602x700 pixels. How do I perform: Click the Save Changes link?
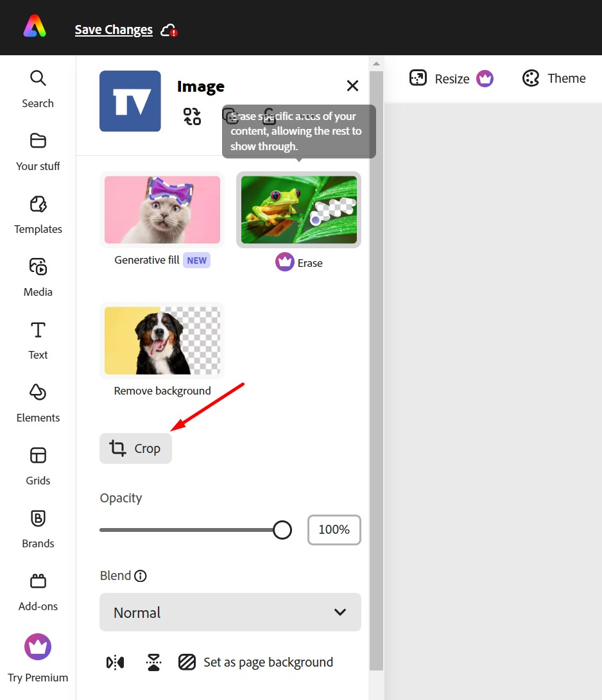point(114,30)
